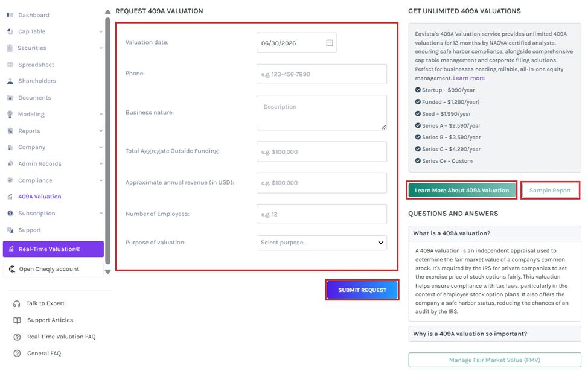Screen dimensions: 588x371
Task: Expand the Securities submenu arrow
Action: pyautogui.click(x=100, y=48)
